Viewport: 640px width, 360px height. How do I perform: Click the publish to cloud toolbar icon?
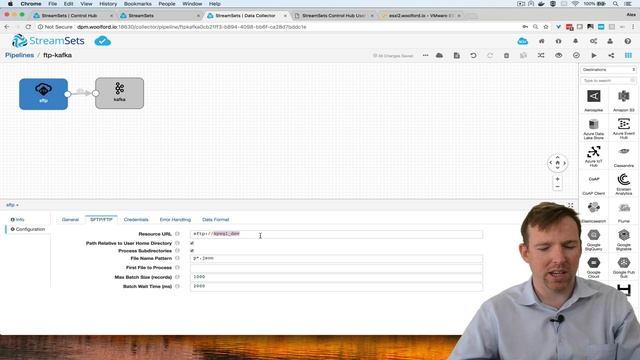coord(439,56)
